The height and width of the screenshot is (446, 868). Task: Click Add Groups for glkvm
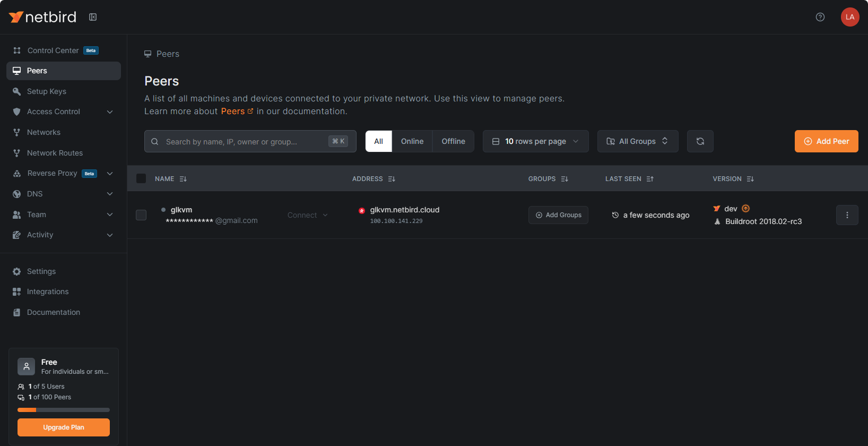click(x=558, y=215)
